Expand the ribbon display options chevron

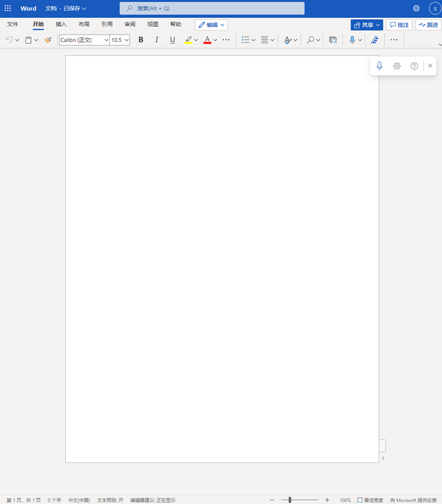coord(440,45)
